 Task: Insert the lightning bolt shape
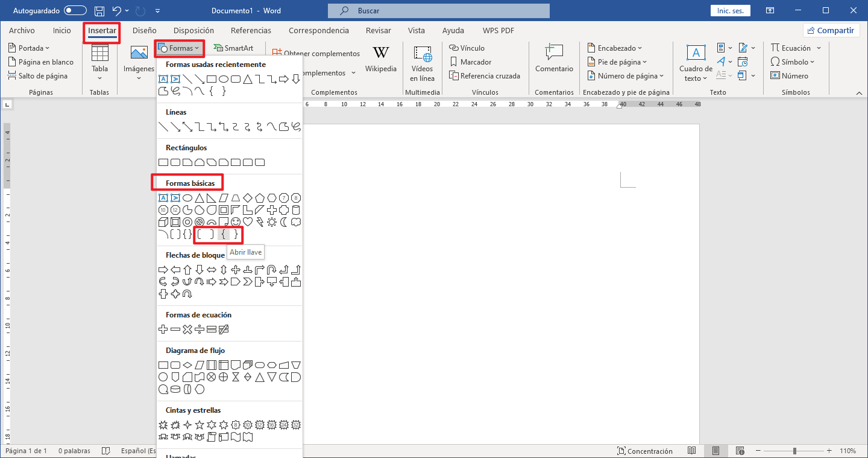(x=260, y=222)
